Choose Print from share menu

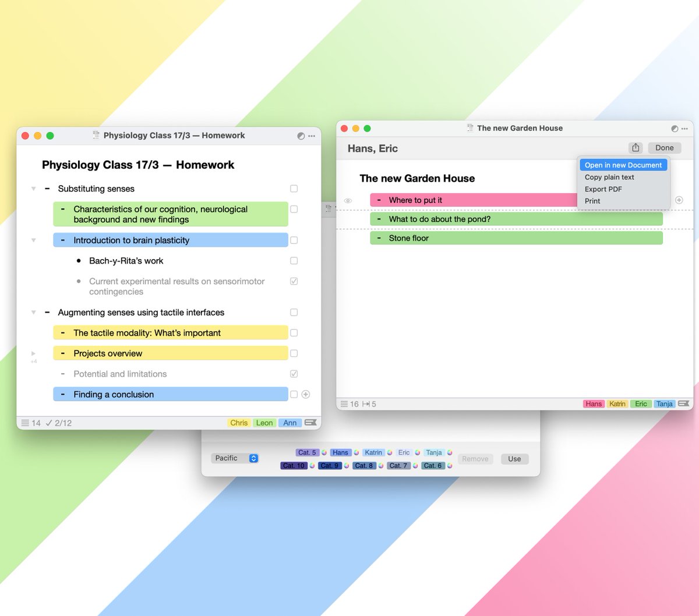coord(592,201)
